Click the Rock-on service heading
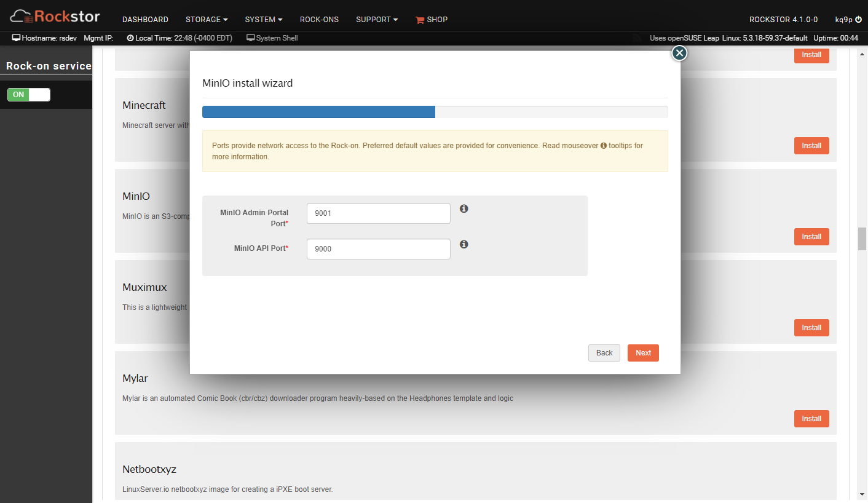Screen dimensions: 868x503 49,66
